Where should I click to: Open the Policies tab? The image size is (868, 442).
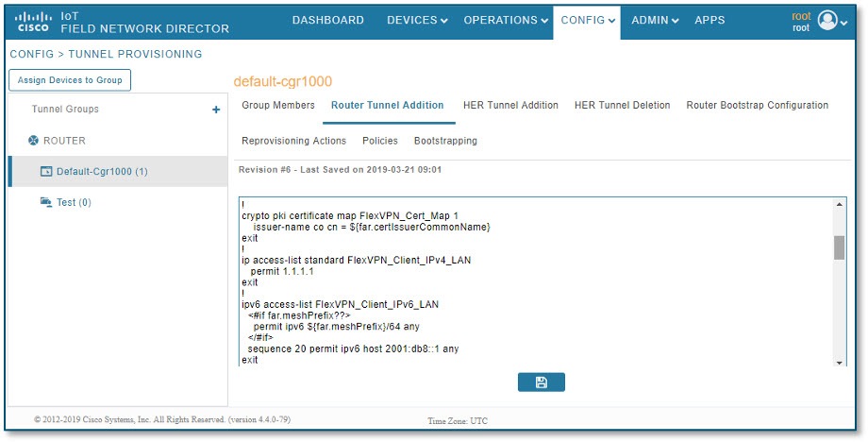pyautogui.click(x=379, y=141)
